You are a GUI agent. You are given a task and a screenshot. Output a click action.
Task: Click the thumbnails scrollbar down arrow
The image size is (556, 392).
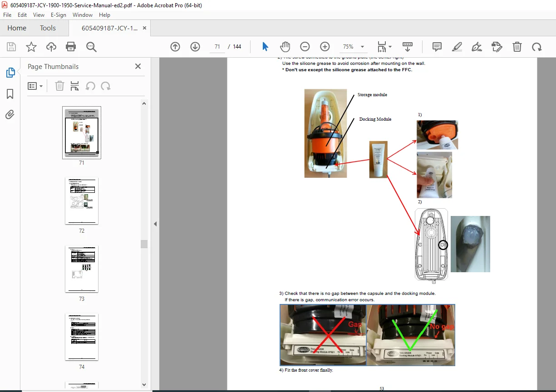tap(144, 385)
